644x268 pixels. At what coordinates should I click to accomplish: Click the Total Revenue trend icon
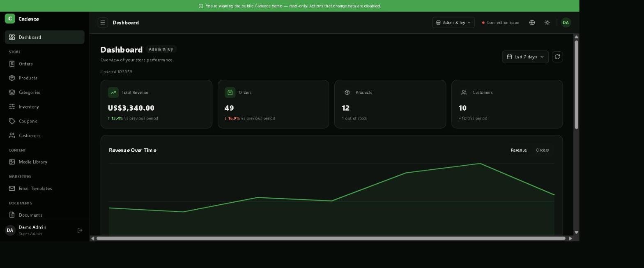pyautogui.click(x=113, y=92)
